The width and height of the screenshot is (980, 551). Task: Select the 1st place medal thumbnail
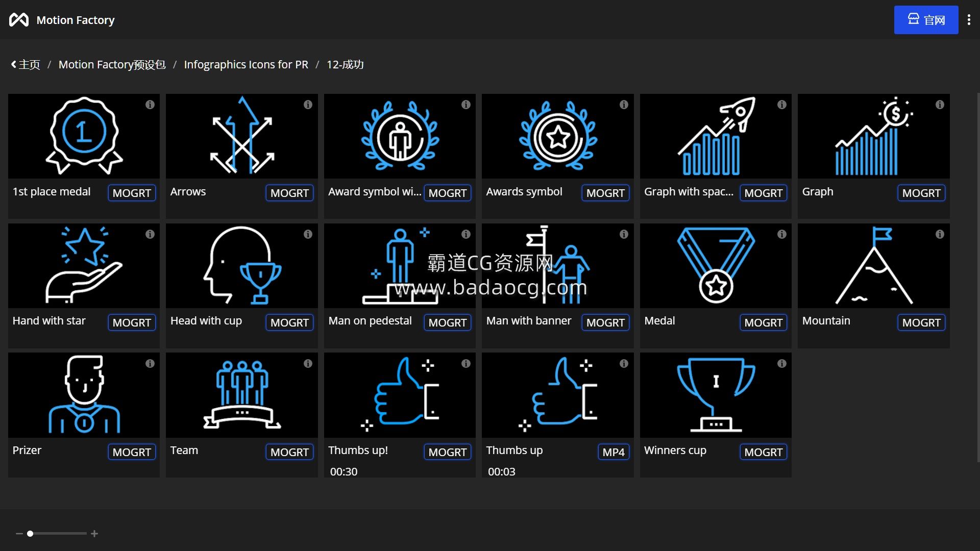[84, 136]
